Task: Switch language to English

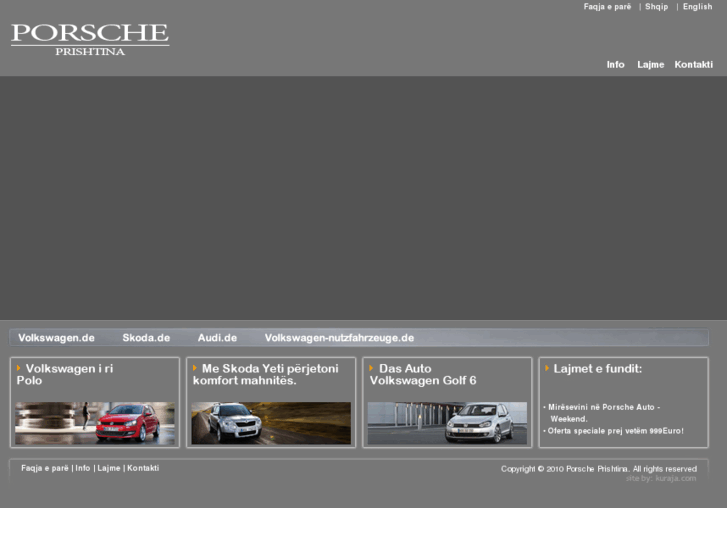Action: coord(697,6)
